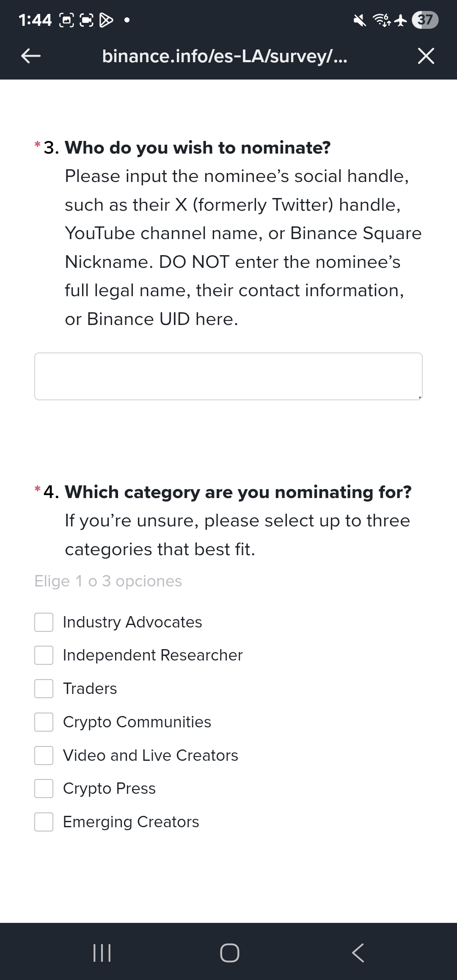457x980 pixels.
Task: Check the Industry Advocates checkbox
Action: click(44, 622)
